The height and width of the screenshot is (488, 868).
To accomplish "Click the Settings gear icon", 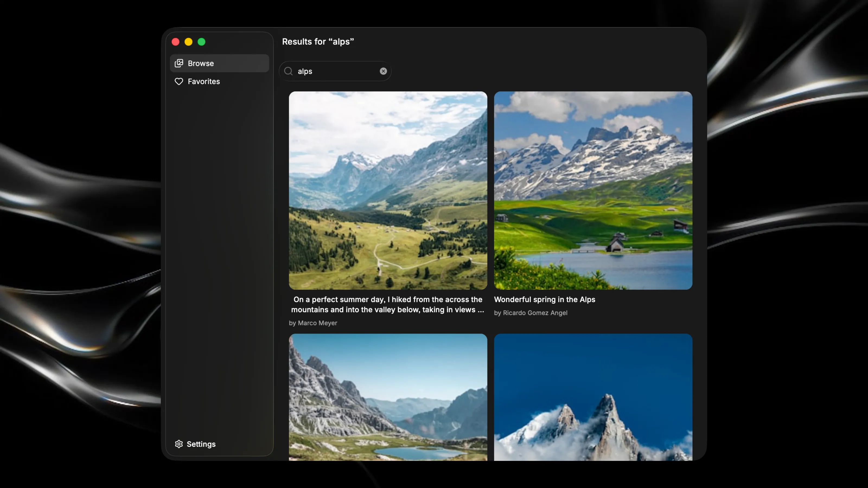I will [179, 444].
